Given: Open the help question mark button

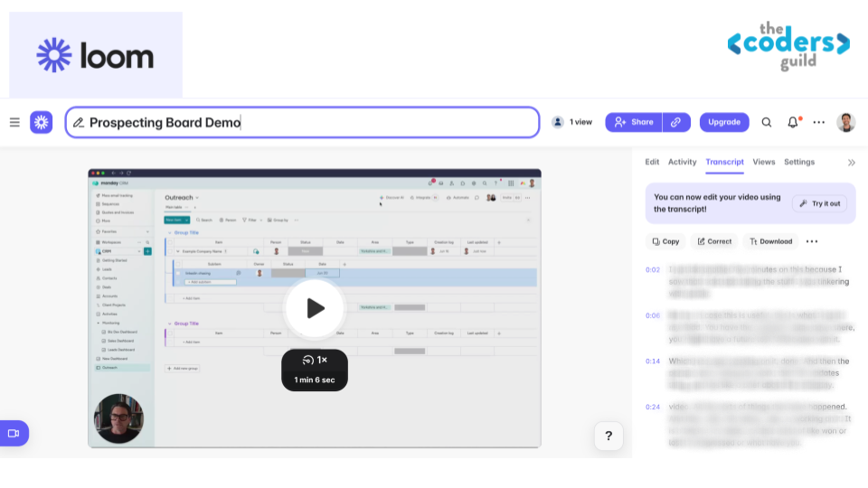Looking at the screenshot, I should tap(609, 436).
